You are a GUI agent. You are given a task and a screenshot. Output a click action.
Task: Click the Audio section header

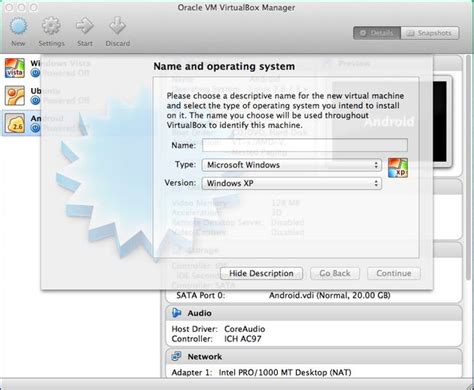pos(314,313)
